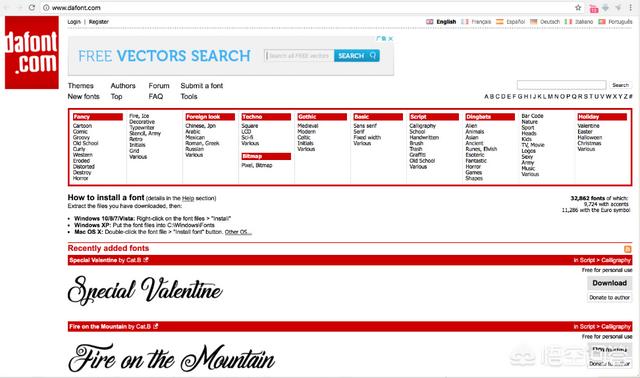This screenshot has width=640, height=378.
Task: Open the Gothic category header
Action: (x=322, y=117)
